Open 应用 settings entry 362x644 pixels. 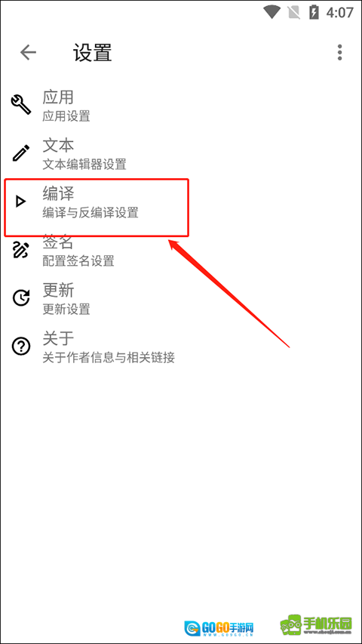181,104
